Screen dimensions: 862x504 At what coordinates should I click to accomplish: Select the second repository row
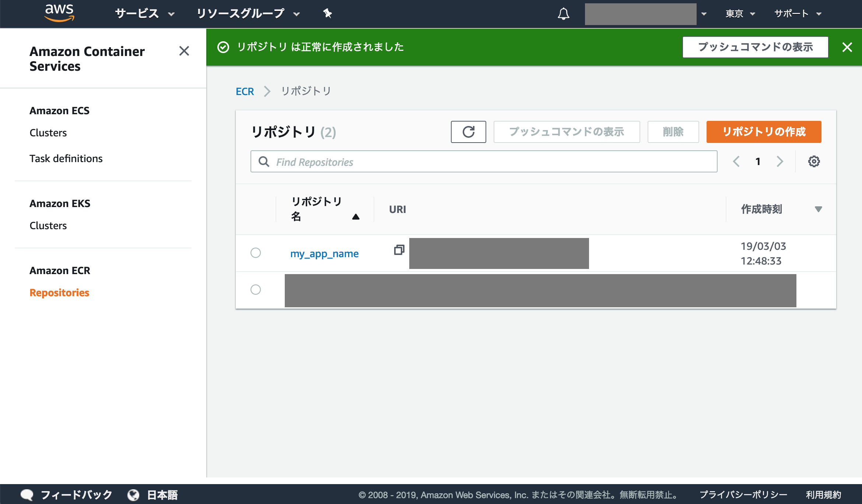(256, 290)
